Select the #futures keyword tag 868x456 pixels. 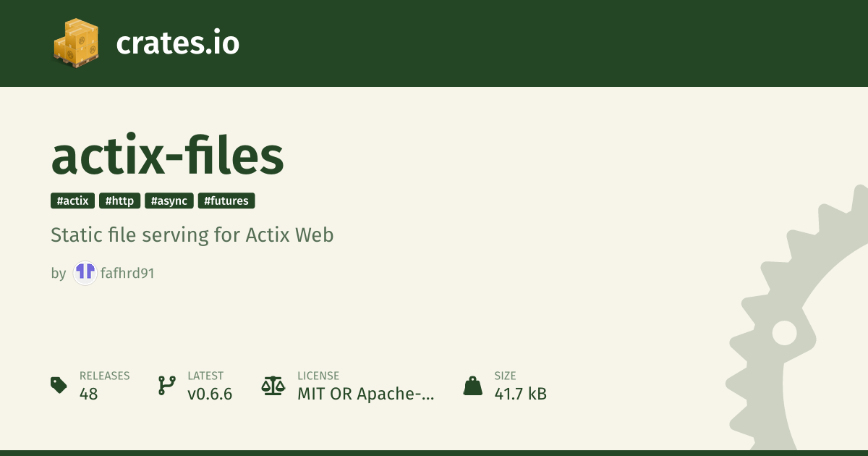pos(226,201)
